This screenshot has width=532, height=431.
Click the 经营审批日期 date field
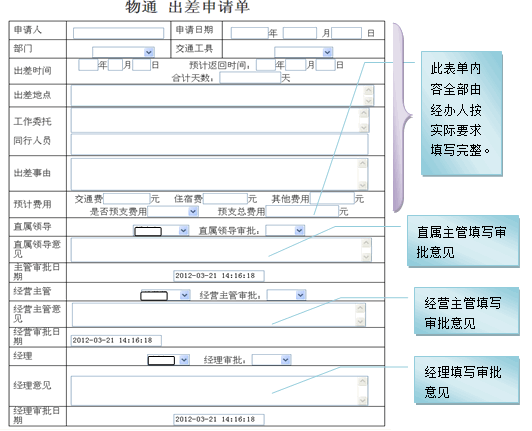(116, 340)
